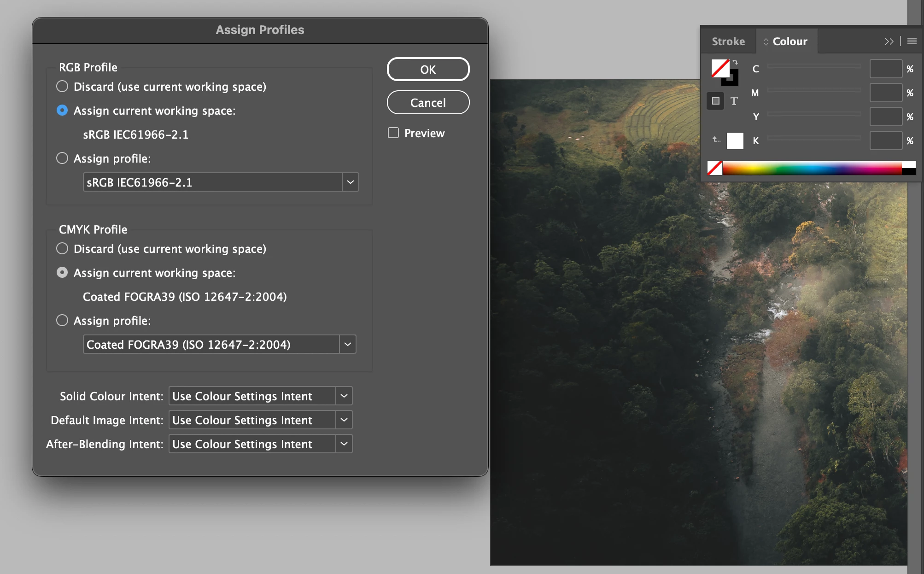Click formatting affects text T icon

click(x=734, y=101)
